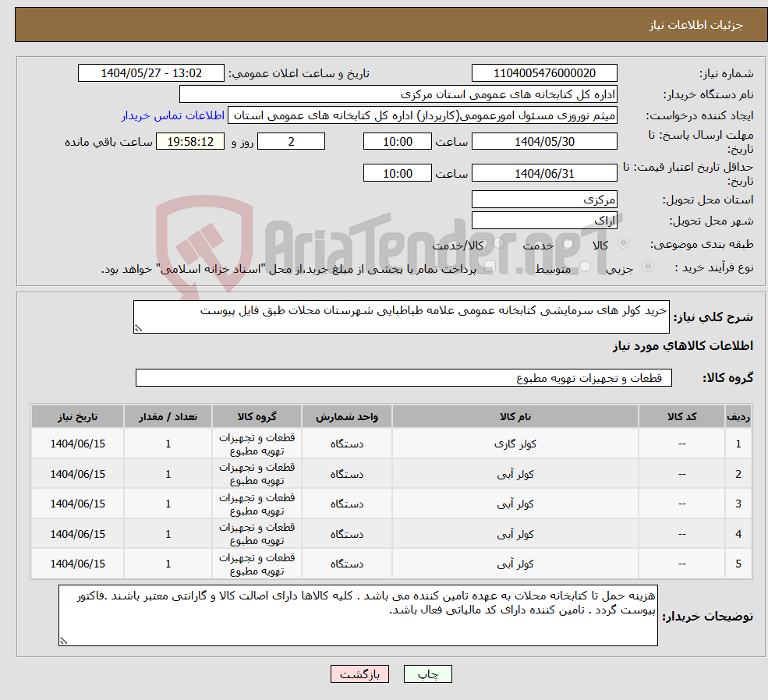Click the نوع فرآیند خرید label
Screen dimensions: 768x700
click(714, 268)
